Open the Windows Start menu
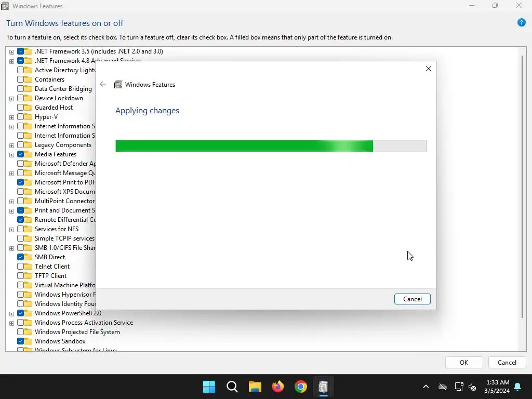Image resolution: width=532 pixels, height=399 pixels. click(x=209, y=387)
